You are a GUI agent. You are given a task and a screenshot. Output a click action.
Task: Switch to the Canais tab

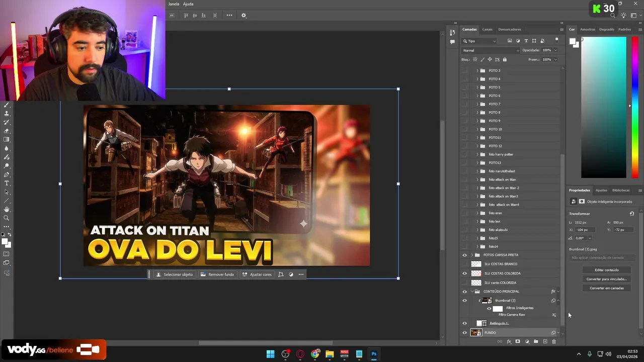(x=487, y=29)
